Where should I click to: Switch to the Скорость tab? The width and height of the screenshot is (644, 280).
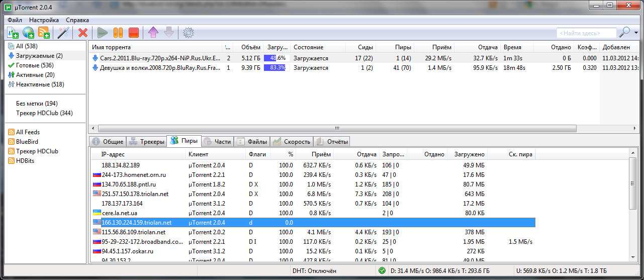pyautogui.click(x=291, y=142)
